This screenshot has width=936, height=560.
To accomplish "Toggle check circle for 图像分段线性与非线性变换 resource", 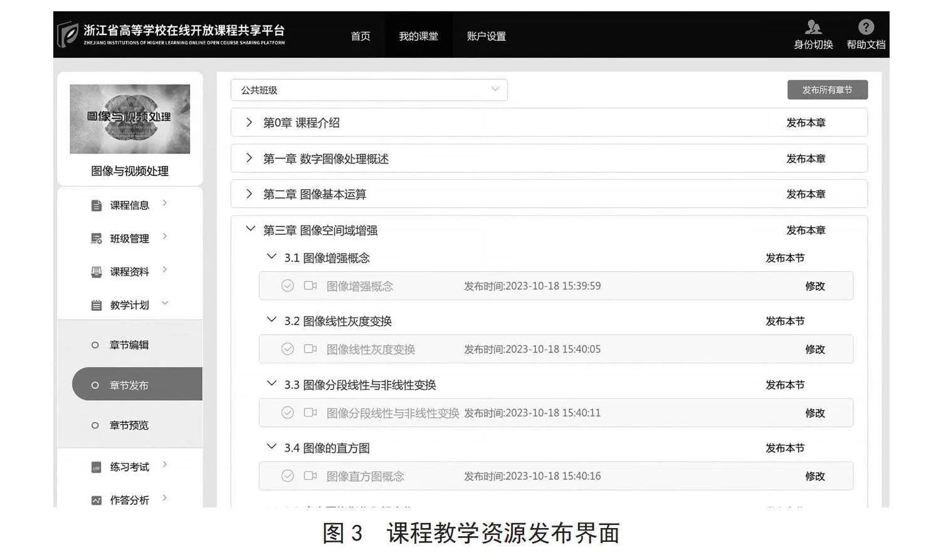I will (288, 412).
